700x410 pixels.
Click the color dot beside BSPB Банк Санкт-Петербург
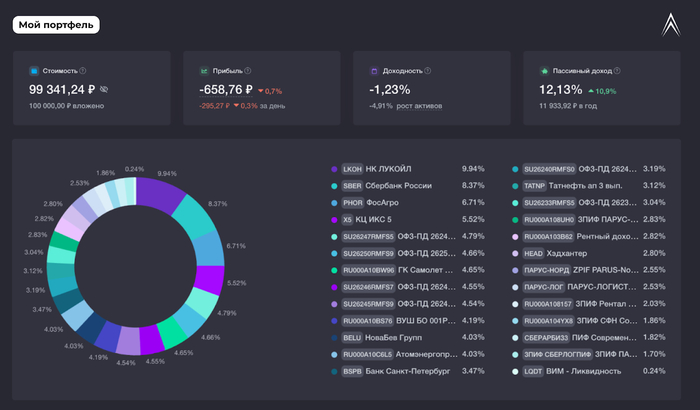pos(333,371)
